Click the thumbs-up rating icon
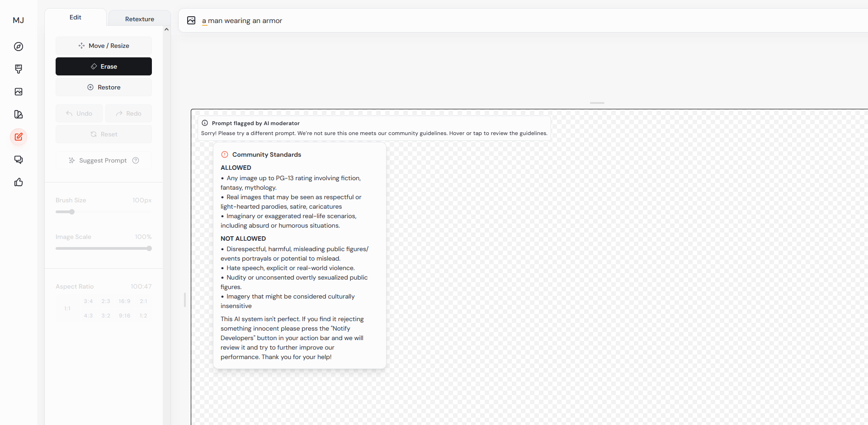The width and height of the screenshot is (868, 425). tap(19, 182)
